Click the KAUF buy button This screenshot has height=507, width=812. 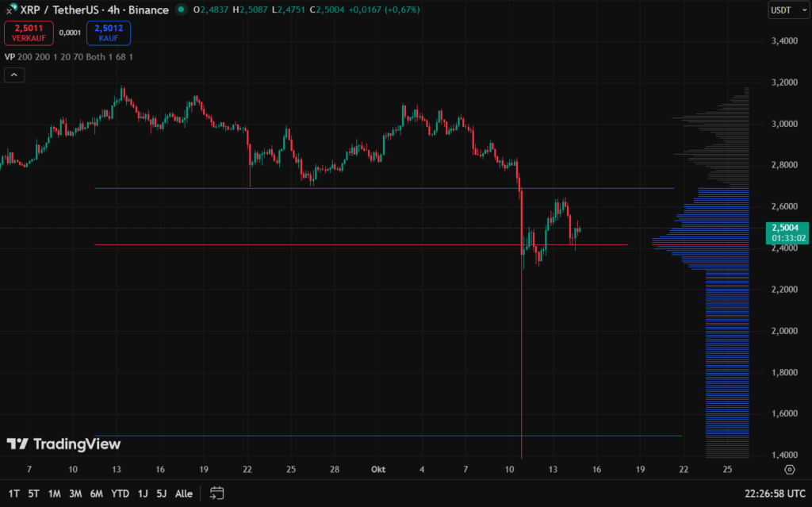point(108,33)
